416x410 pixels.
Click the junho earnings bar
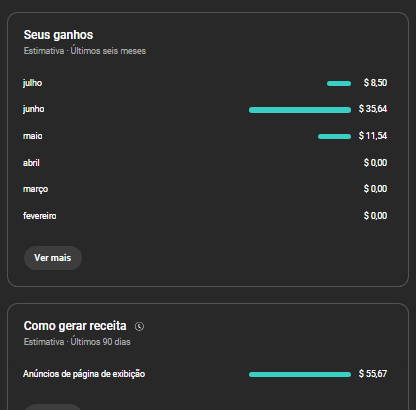300,110
